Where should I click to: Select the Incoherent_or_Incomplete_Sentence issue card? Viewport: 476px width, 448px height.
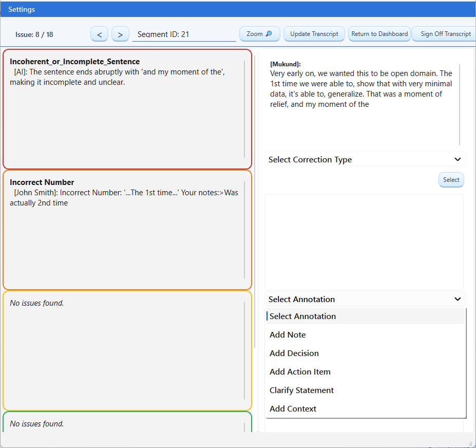coord(127,109)
